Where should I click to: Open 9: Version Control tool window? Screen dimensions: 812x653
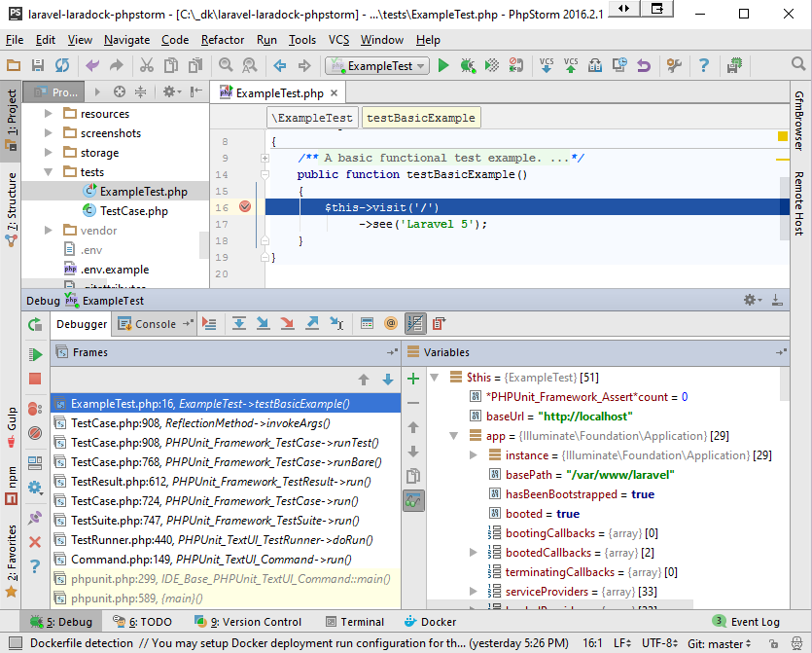(x=248, y=622)
